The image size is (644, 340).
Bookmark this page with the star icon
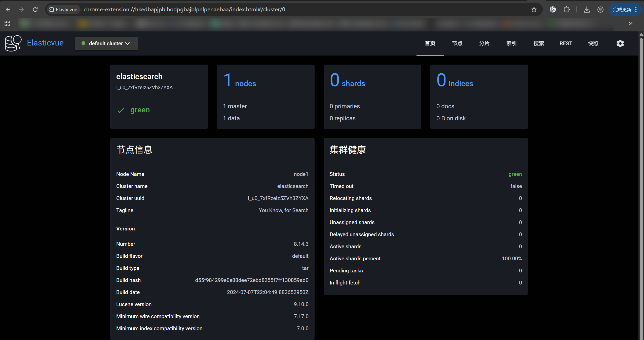[x=534, y=10]
